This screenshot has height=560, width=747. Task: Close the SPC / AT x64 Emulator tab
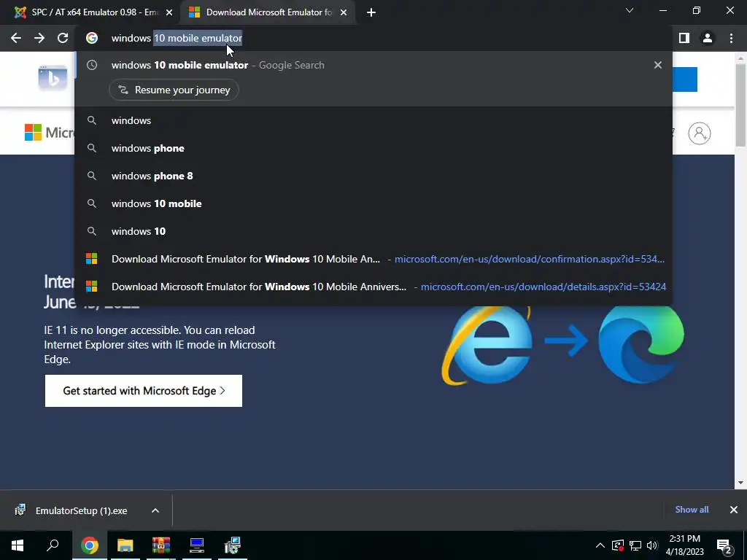tap(169, 12)
